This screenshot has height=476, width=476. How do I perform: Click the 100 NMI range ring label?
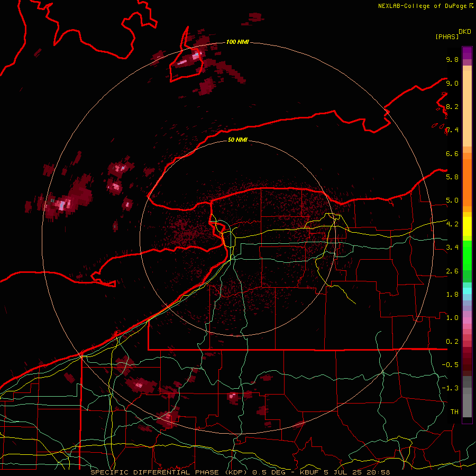point(237,42)
